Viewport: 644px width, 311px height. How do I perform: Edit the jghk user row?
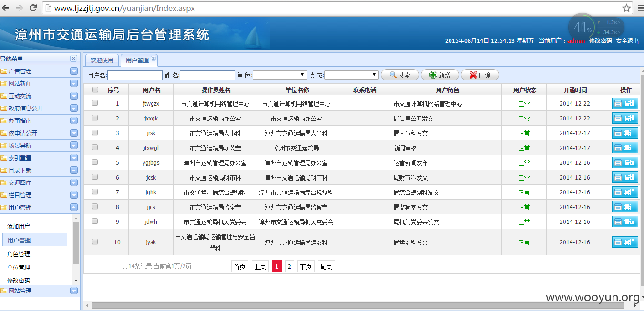click(x=624, y=192)
